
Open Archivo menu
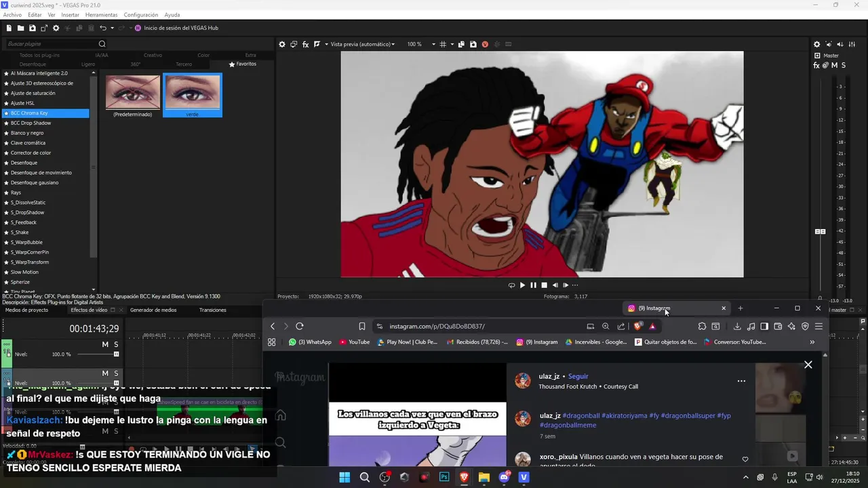[12, 15]
